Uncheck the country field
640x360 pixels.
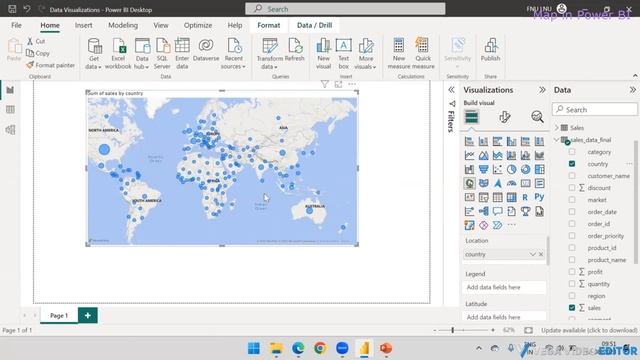[x=572, y=164]
